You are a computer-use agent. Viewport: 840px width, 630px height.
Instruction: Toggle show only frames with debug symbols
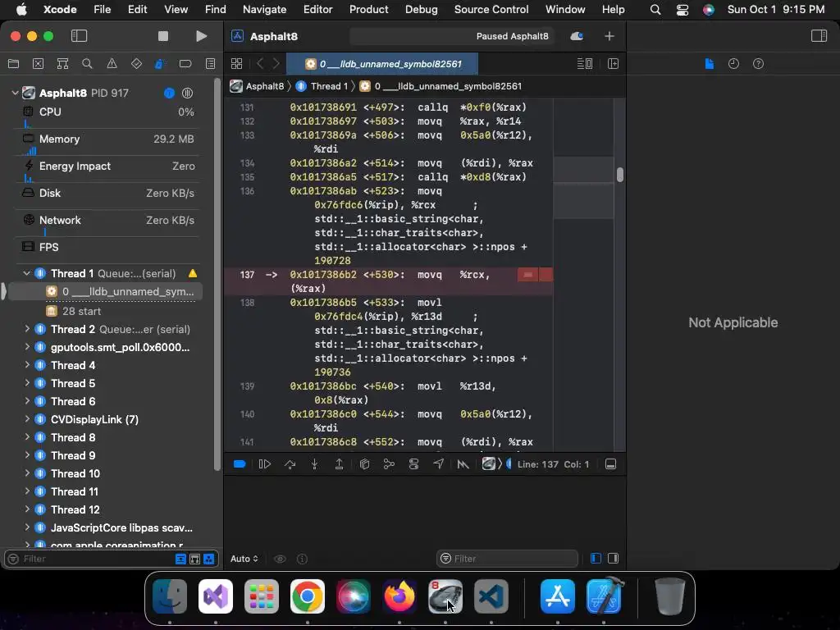pyautogui.click(x=195, y=559)
